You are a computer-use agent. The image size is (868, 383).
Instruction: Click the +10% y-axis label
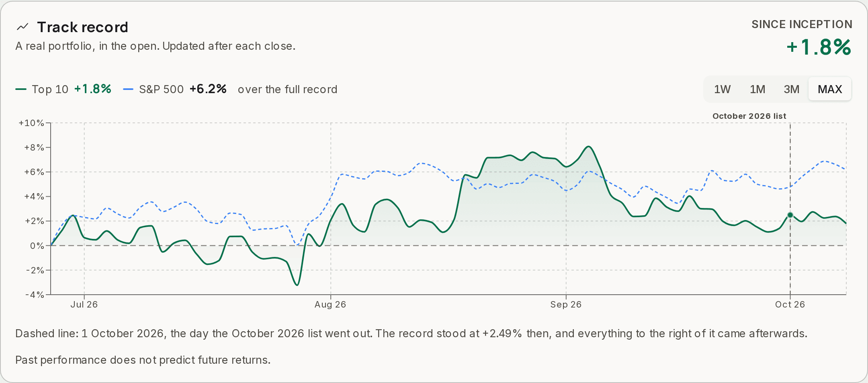pos(31,123)
